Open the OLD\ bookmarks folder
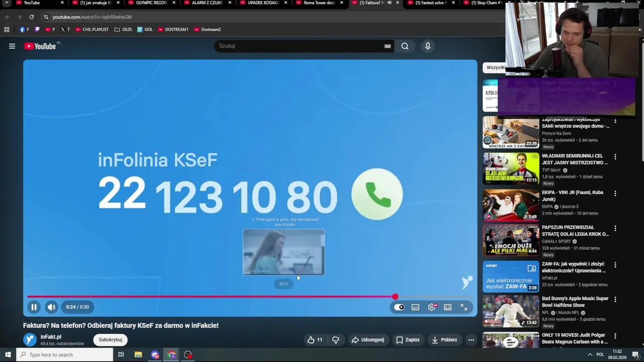The width and height of the screenshot is (644, 362). tap(123, 30)
